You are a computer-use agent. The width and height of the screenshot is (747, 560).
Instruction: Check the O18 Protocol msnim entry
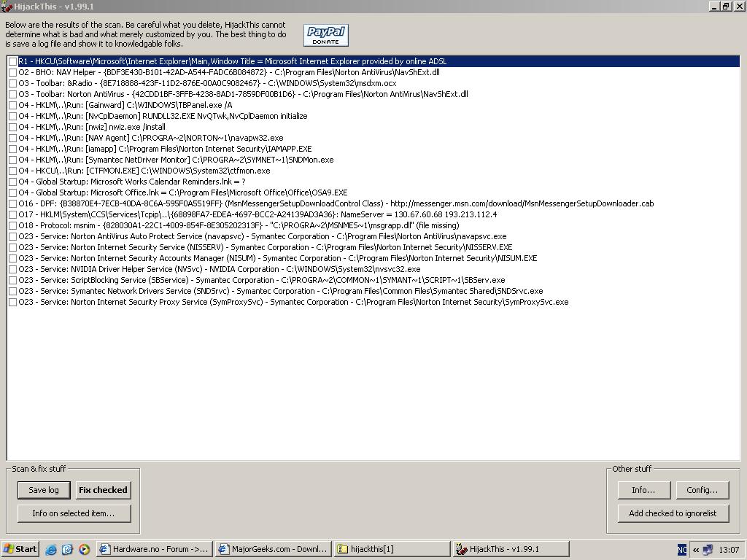(13, 226)
